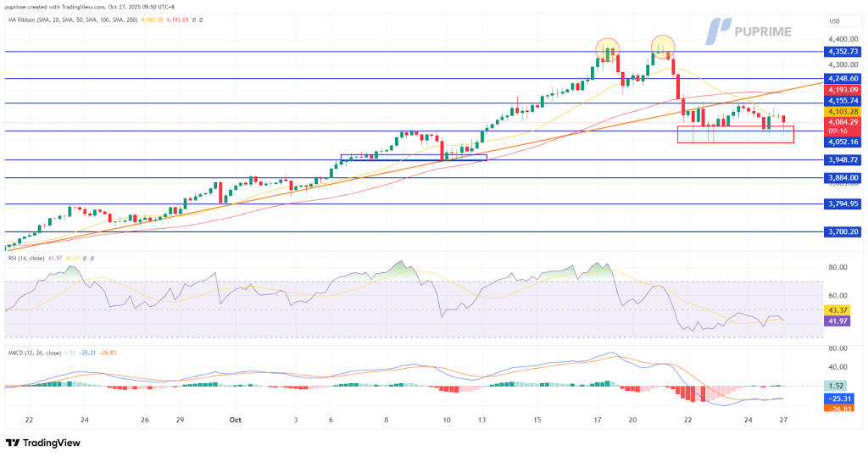Viewport: 868px width, 457px height.
Task: Click the 3,700.20 support price label
Action: click(842, 231)
